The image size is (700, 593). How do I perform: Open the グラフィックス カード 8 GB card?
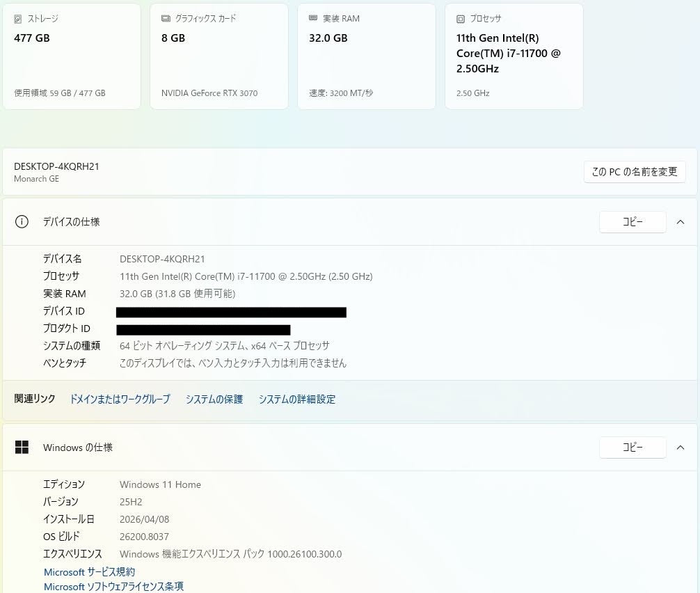tap(218, 56)
